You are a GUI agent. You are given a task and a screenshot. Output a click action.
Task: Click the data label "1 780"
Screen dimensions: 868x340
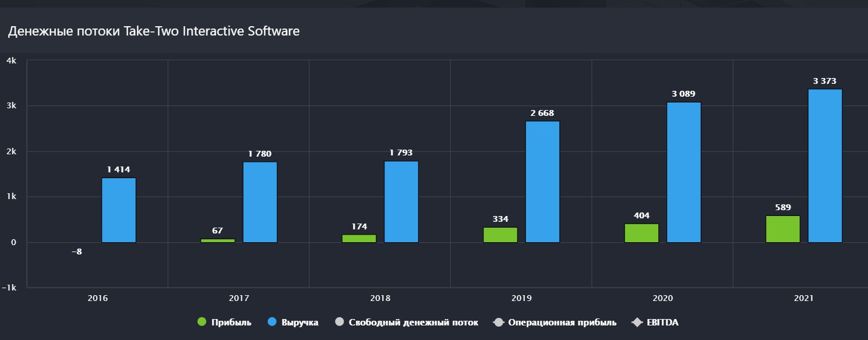(x=260, y=154)
